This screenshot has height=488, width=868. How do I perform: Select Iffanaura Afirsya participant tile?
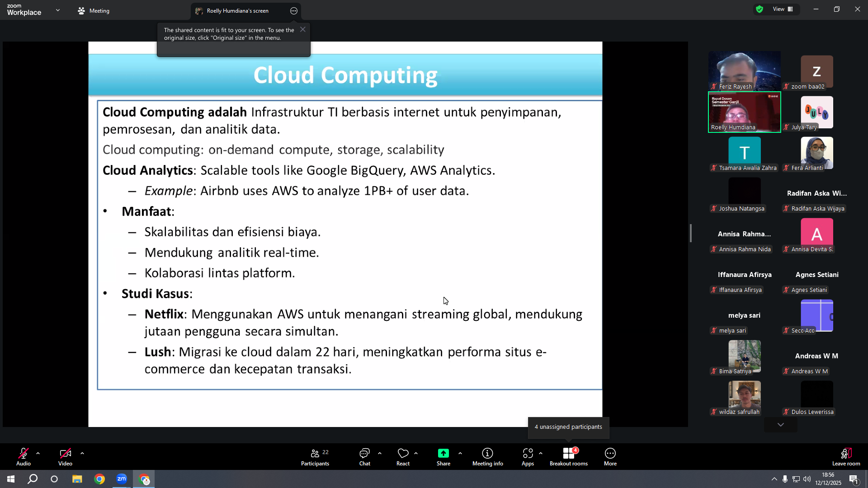click(745, 274)
